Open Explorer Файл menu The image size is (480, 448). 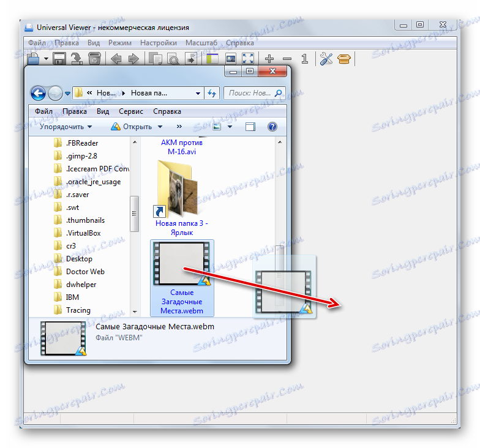[x=44, y=111]
